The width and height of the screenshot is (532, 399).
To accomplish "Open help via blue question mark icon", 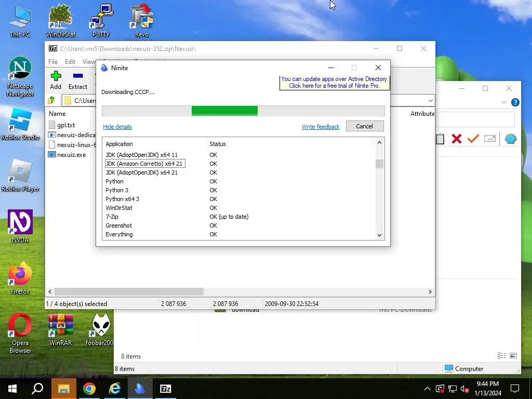I will [515, 102].
